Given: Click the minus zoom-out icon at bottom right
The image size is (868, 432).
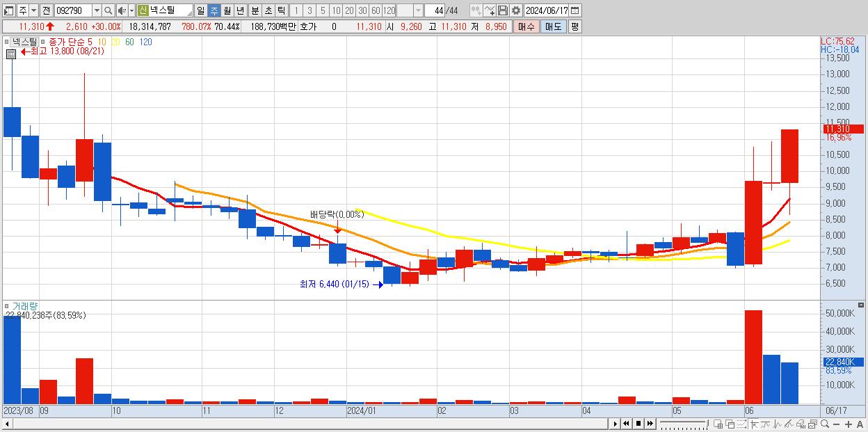Looking at the screenshot, I should [837, 424].
